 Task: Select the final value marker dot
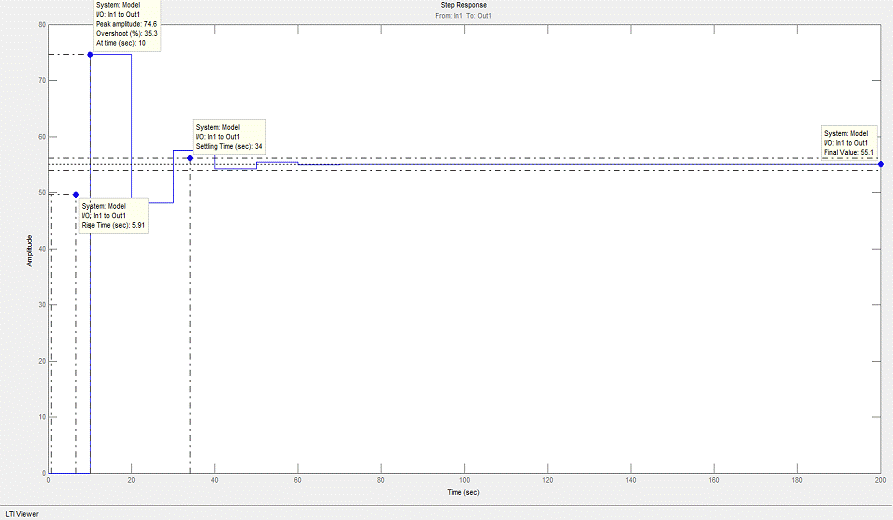pyautogui.click(x=880, y=164)
